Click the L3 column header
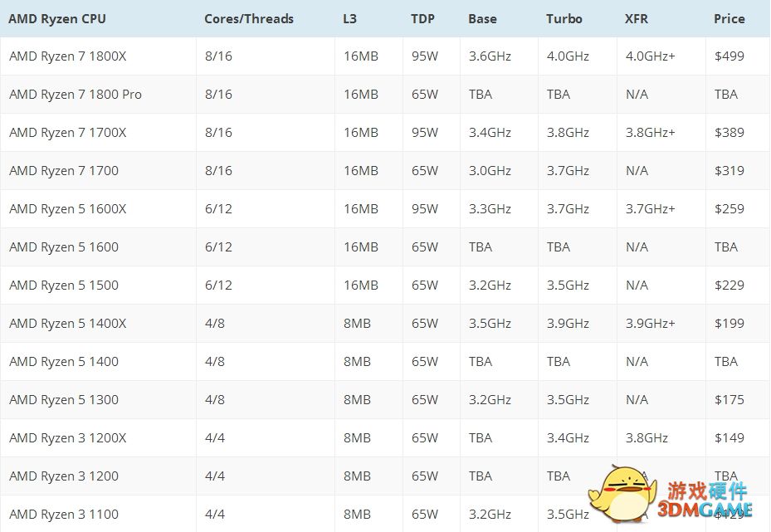Image resolution: width=771 pixels, height=532 pixels. (x=349, y=18)
